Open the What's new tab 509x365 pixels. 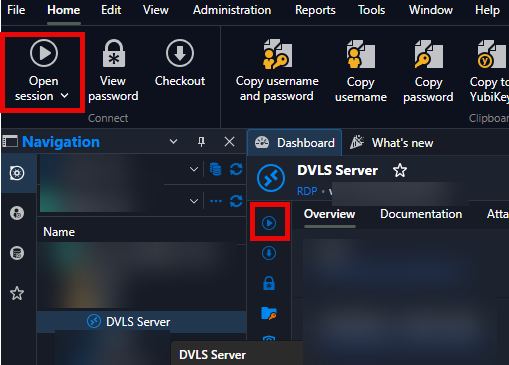point(392,143)
